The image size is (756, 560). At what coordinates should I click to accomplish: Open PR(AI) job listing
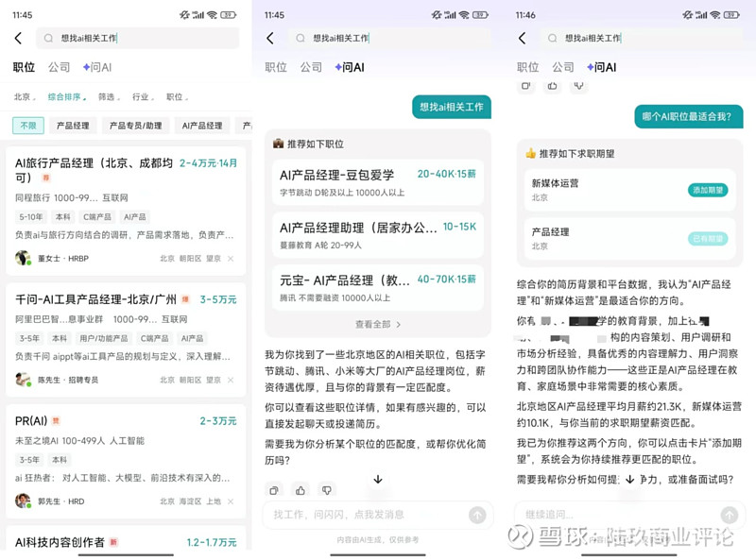click(x=126, y=461)
